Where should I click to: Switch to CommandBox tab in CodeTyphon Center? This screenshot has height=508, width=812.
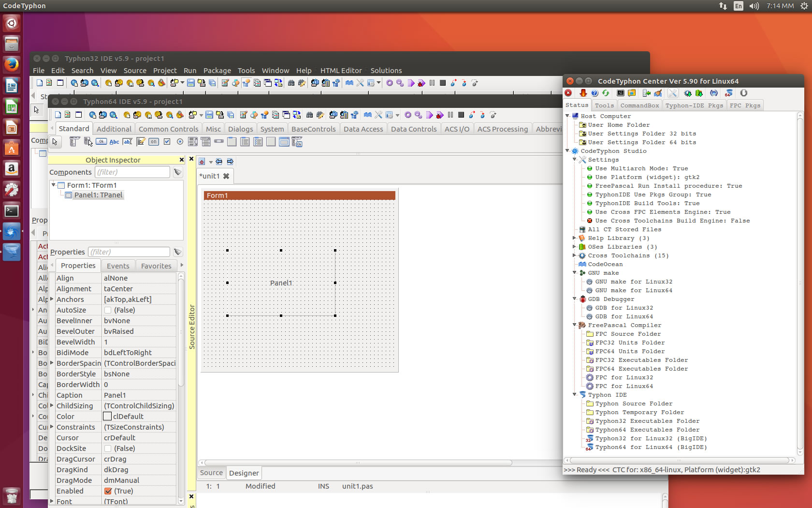click(x=639, y=105)
